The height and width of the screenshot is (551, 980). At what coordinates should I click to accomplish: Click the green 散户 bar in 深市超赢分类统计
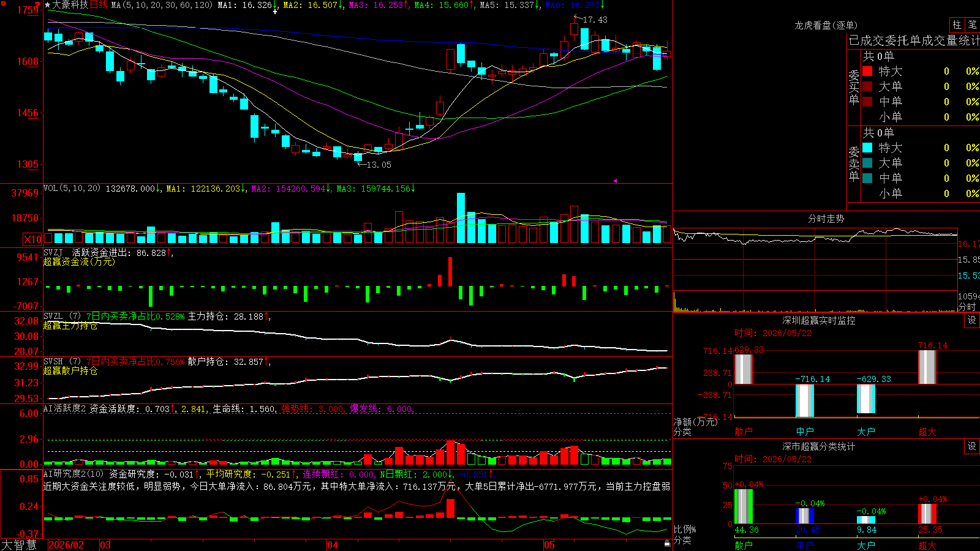[744, 506]
